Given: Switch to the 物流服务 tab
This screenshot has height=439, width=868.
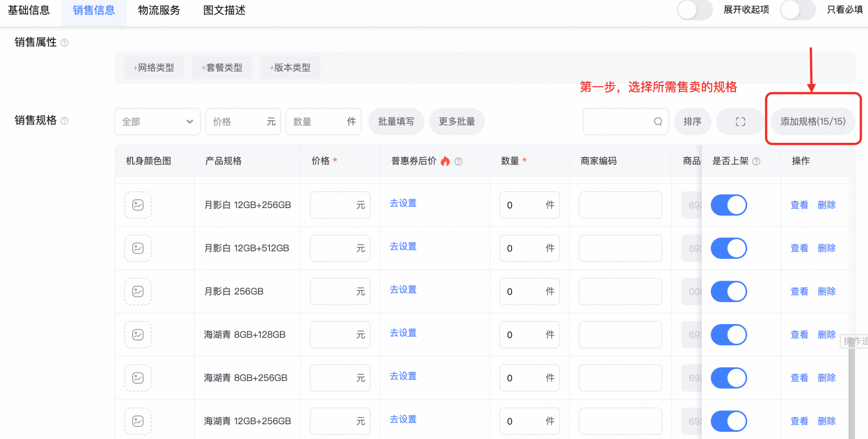Looking at the screenshot, I should pos(159,10).
